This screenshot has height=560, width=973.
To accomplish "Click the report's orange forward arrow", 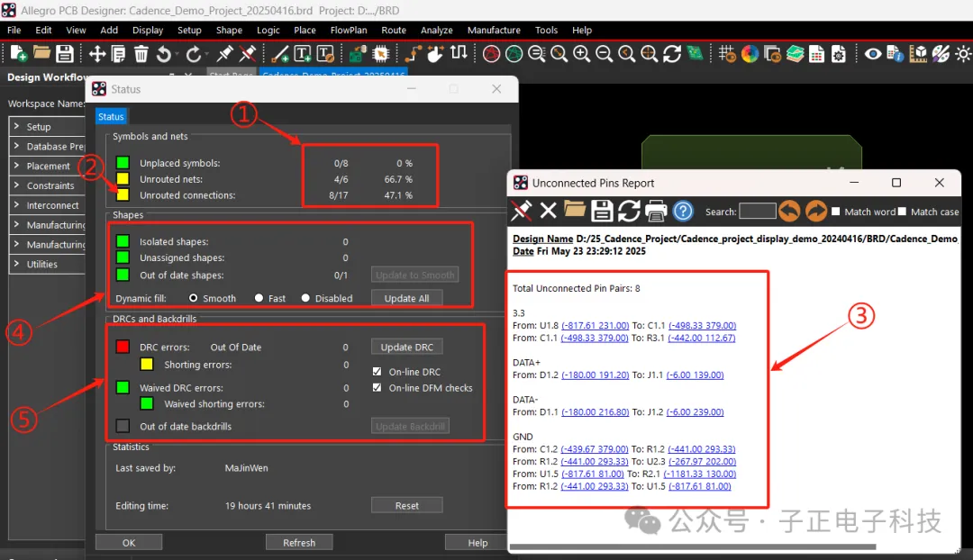I will [x=816, y=211].
